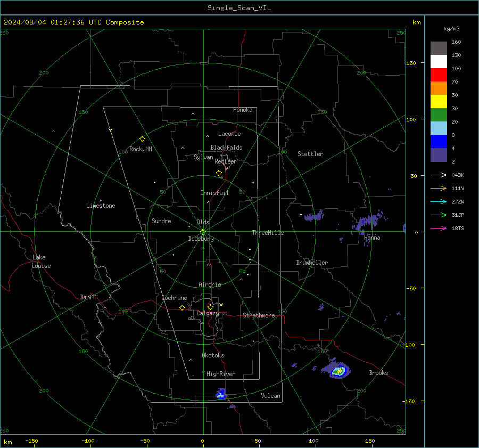Select the purple 2-4 legend color band
This screenshot has width=479, height=448.
click(439, 154)
